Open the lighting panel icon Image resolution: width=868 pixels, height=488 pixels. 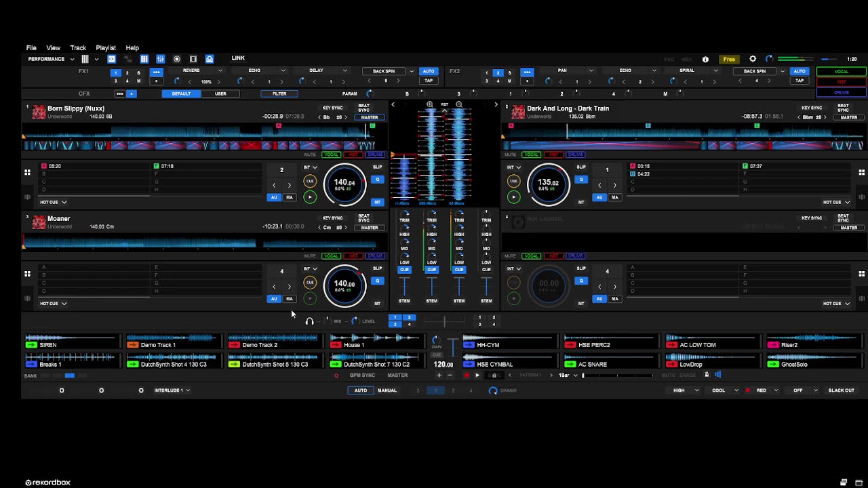pos(210,59)
